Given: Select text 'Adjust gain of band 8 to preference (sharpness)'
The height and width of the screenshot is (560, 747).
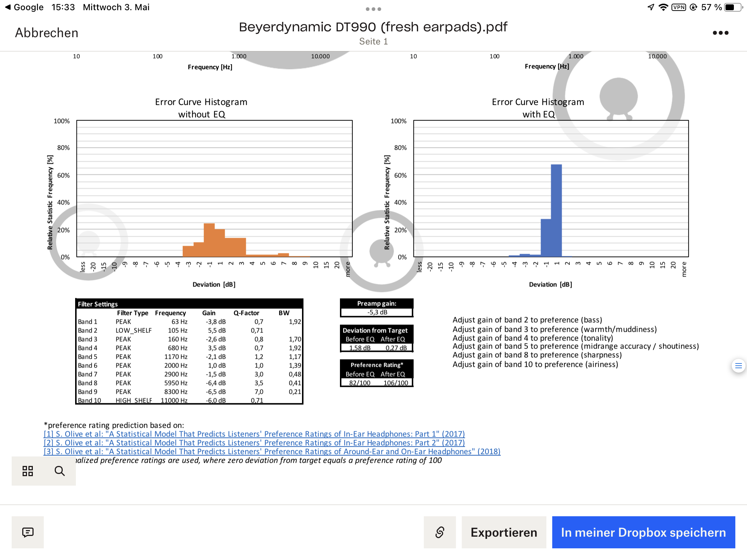Looking at the screenshot, I should coord(537,355).
